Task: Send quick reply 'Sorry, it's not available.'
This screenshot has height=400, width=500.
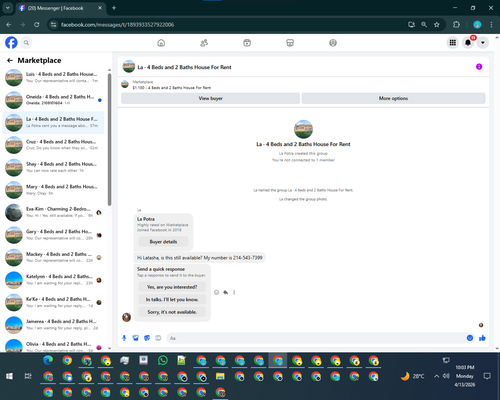Action: [172, 312]
